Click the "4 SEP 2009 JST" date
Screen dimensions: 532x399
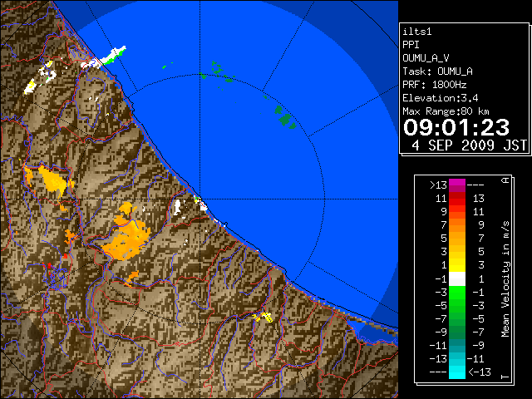pos(469,145)
